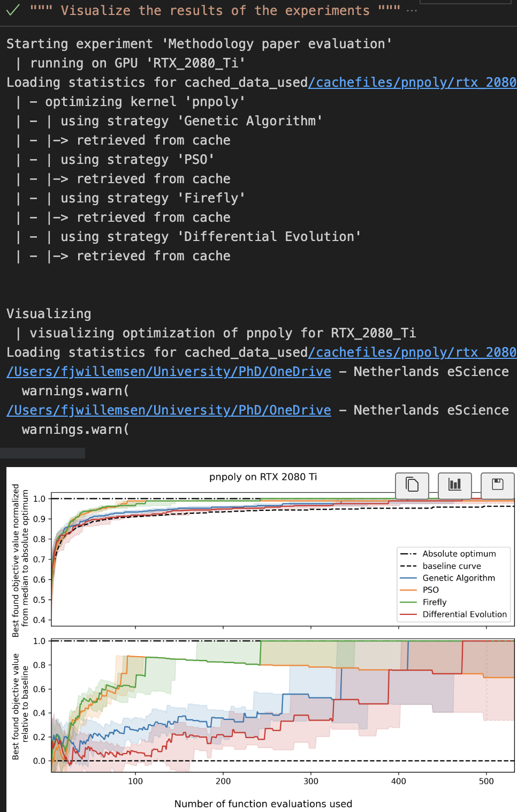Open the plot in the plot viewer
517x812 pixels.
[454, 485]
